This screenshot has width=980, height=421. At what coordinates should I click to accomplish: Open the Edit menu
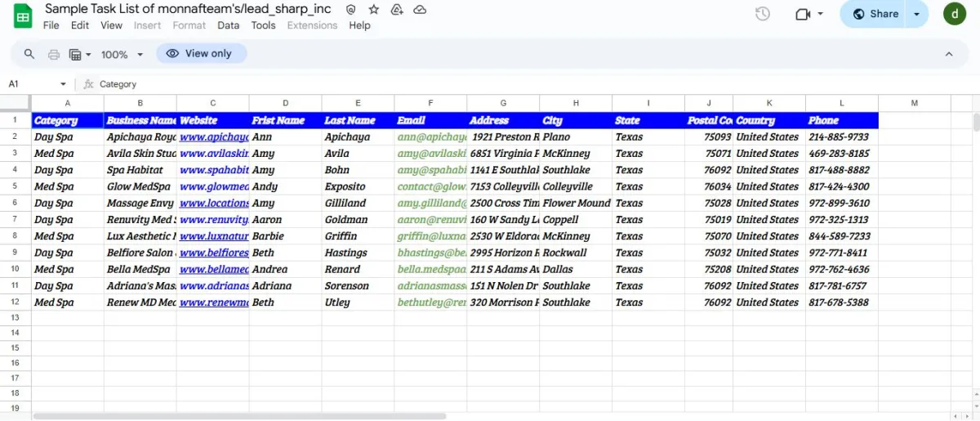click(80, 25)
